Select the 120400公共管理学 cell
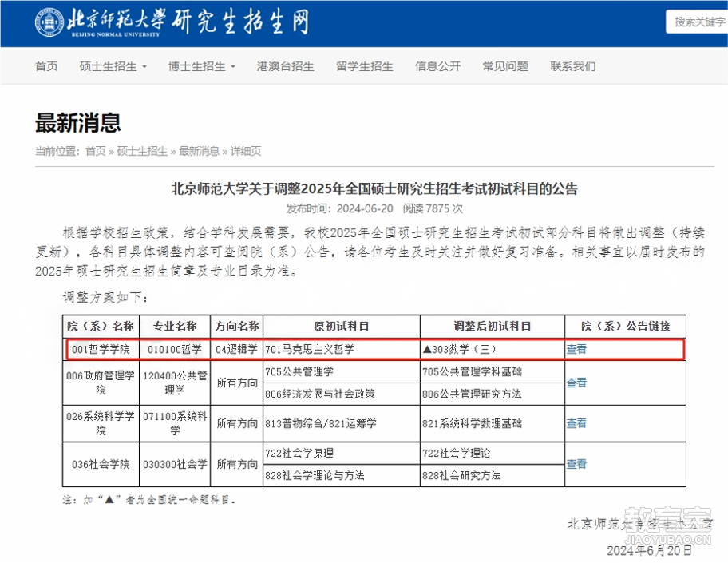This screenshot has height=563, width=728. click(x=175, y=383)
